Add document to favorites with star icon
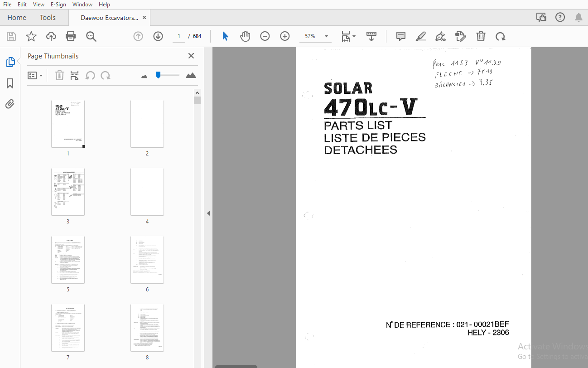Image resolution: width=588 pixels, height=368 pixels. coord(31,36)
